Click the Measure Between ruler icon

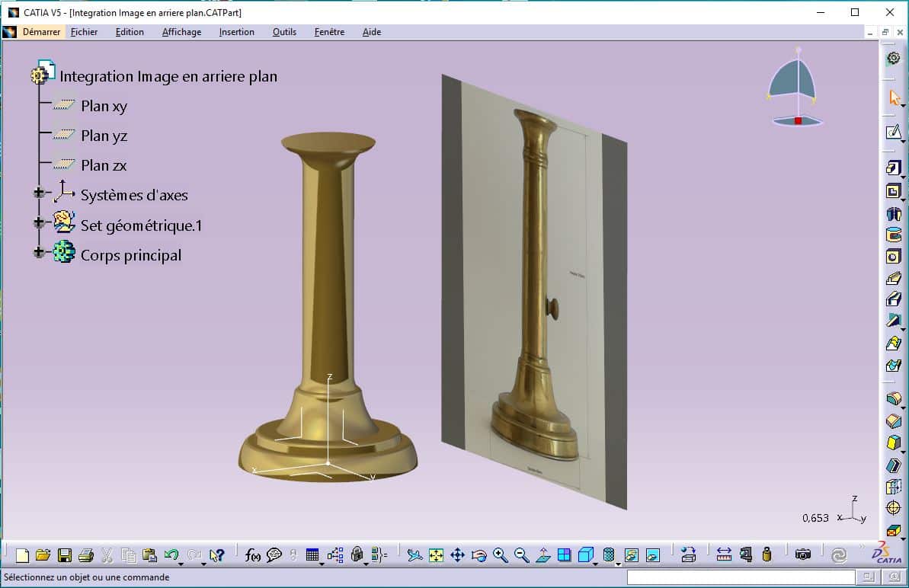pos(724,555)
